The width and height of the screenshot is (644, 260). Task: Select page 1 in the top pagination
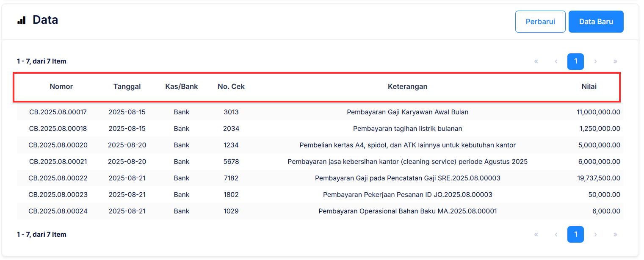(575, 61)
